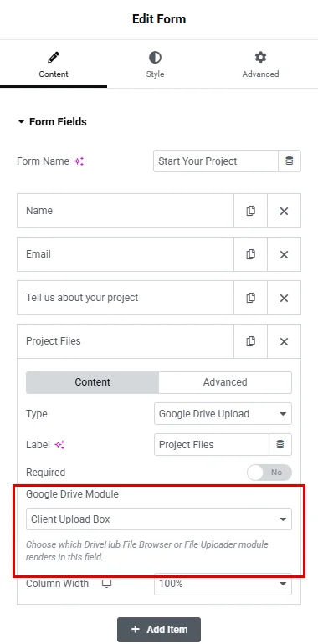Edit the Form Name input field
Viewport: 318px width, 644px height.
[x=216, y=161]
